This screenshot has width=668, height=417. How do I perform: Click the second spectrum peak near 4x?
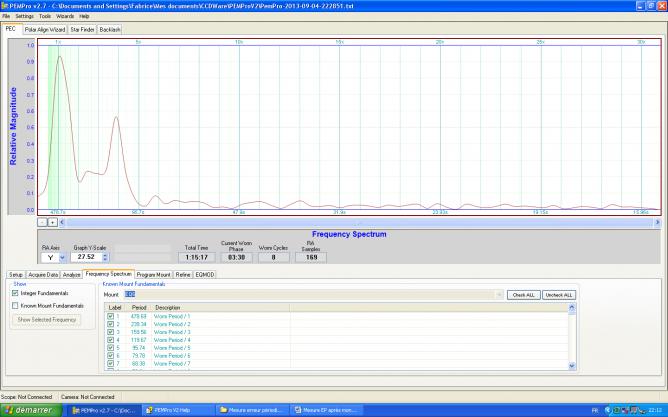tap(116, 118)
